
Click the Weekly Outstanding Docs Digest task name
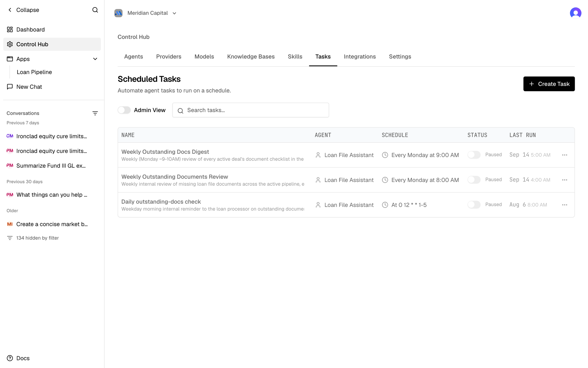165,152
